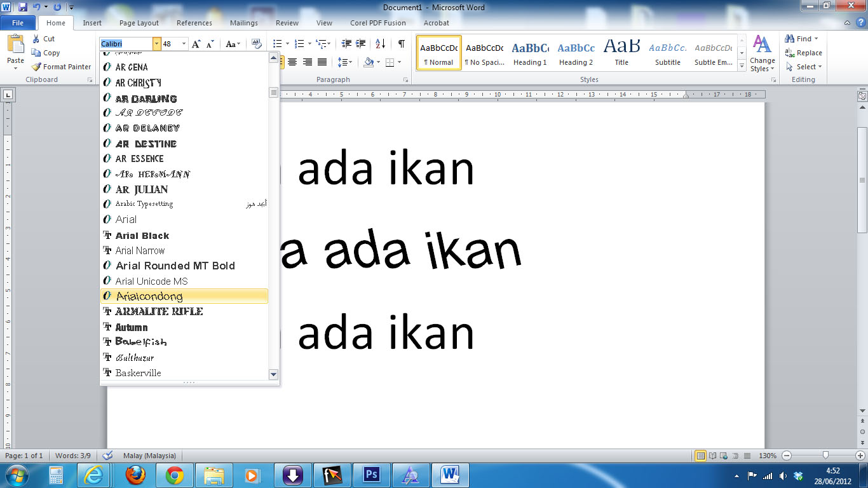Click the zoom out minus button

(x=787, y=456)
